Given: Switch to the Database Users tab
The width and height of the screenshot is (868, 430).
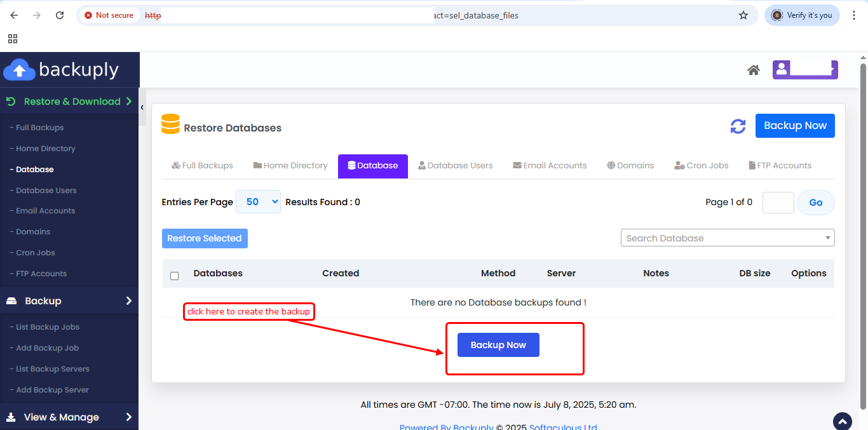Looking at the screenshot, I should [456, 166].
